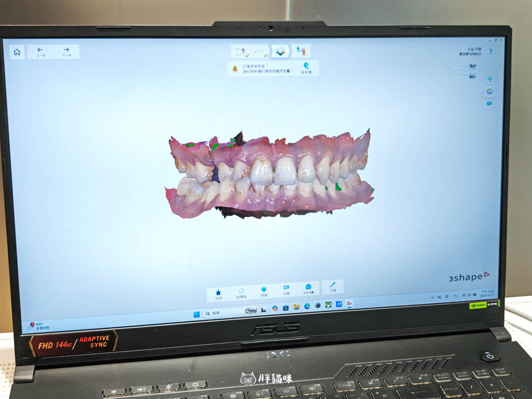Open the final send-to-lab workflow step
This screenshot has height=399, width=532.
pos(302,51)
